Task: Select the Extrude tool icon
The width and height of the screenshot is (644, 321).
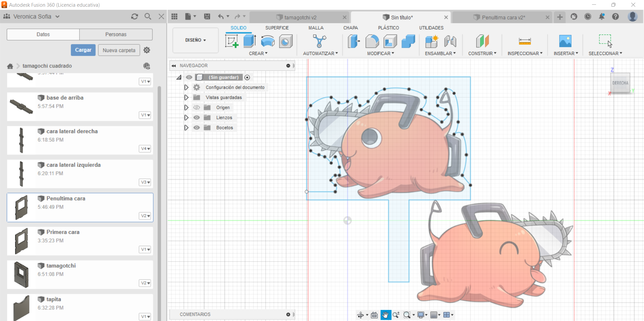Action: (250, 41)
